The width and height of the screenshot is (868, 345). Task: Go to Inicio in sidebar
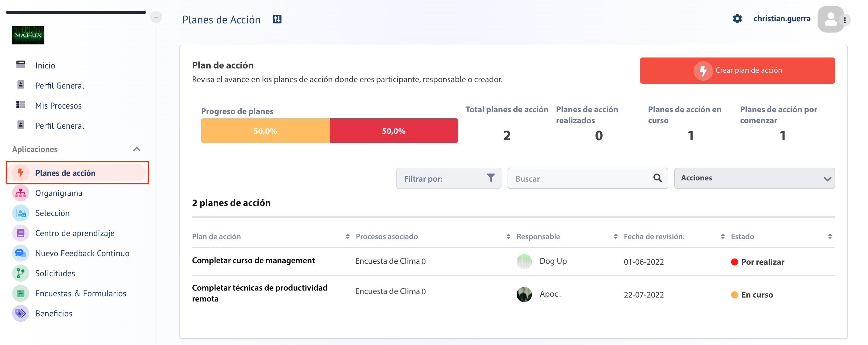pos(45,65)
